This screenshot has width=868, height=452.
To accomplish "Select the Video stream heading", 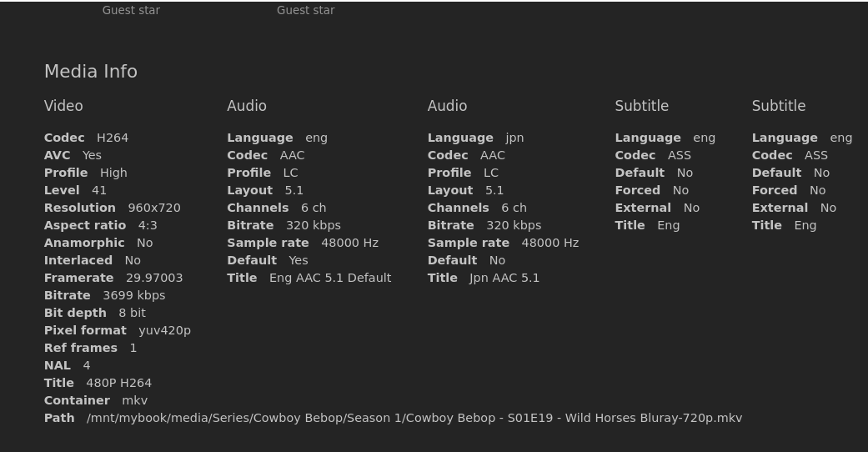I will point(63,106).
